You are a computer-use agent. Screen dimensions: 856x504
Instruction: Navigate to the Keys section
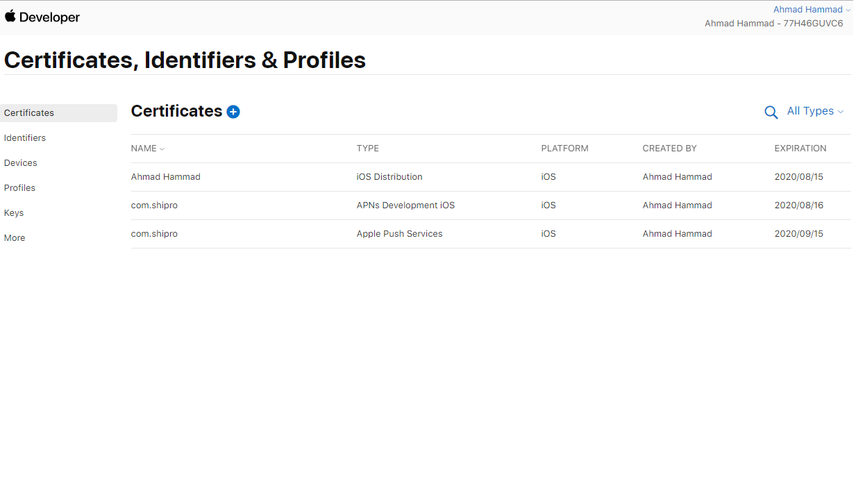coord(14,213)
